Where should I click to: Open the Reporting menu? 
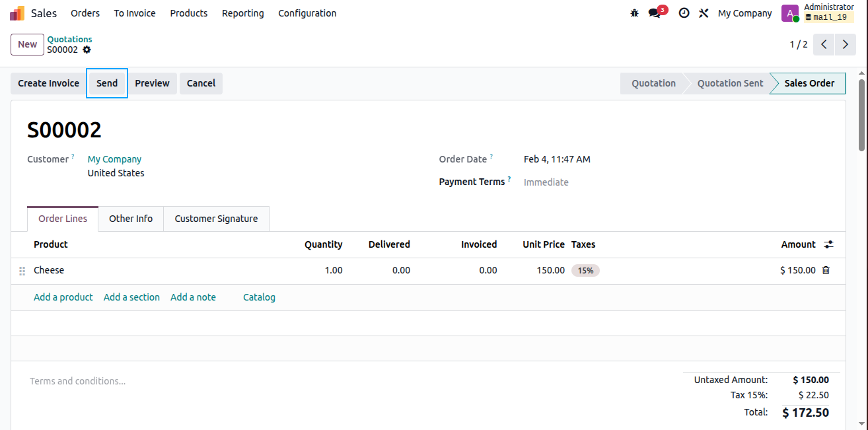243,13
